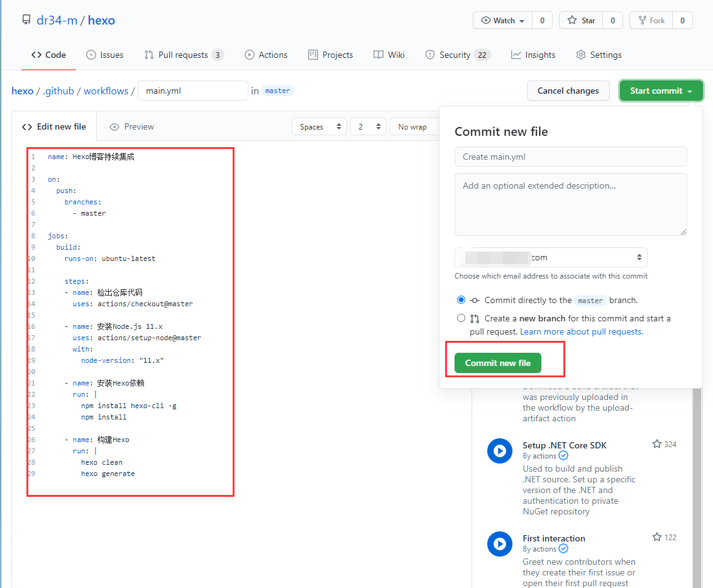Click the code line 'name: Hexo博客持续集成'
Image resolution: width=713 pixels, height=588 pixels.
(x=91, y=157)
